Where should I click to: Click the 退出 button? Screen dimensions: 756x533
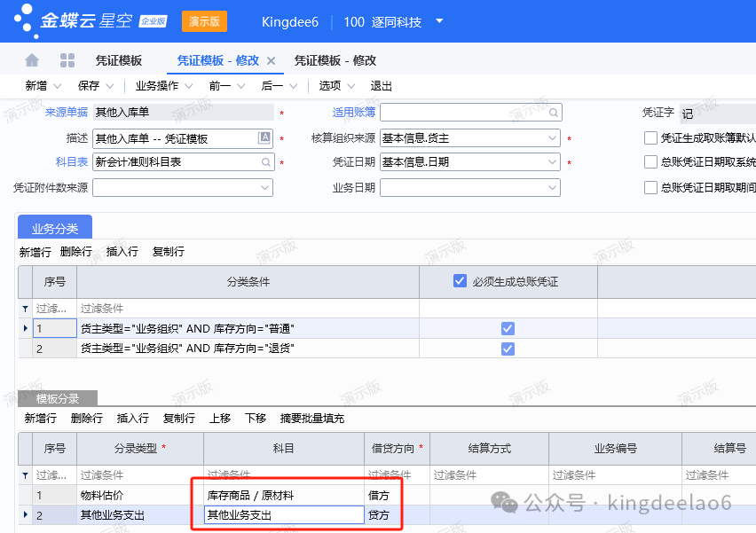pyautogui.click(x=381, y=86)
